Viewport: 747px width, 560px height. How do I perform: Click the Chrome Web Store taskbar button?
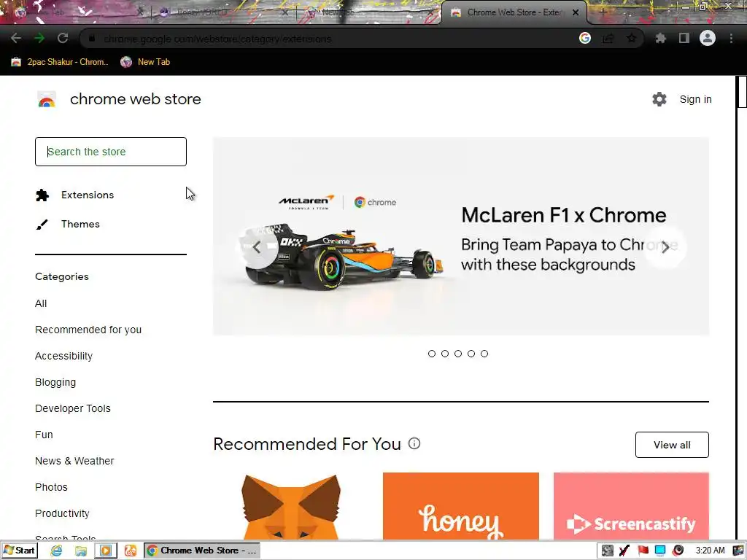[x=202, y=551]
